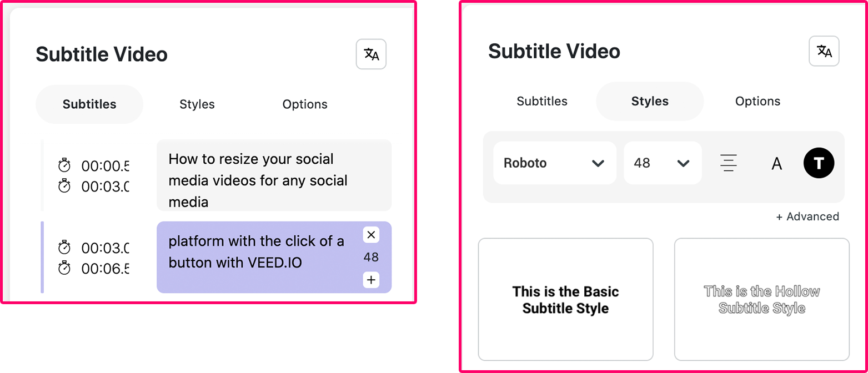Open Options tab in right panel
The image size is (868, 373).
point(758,101)
